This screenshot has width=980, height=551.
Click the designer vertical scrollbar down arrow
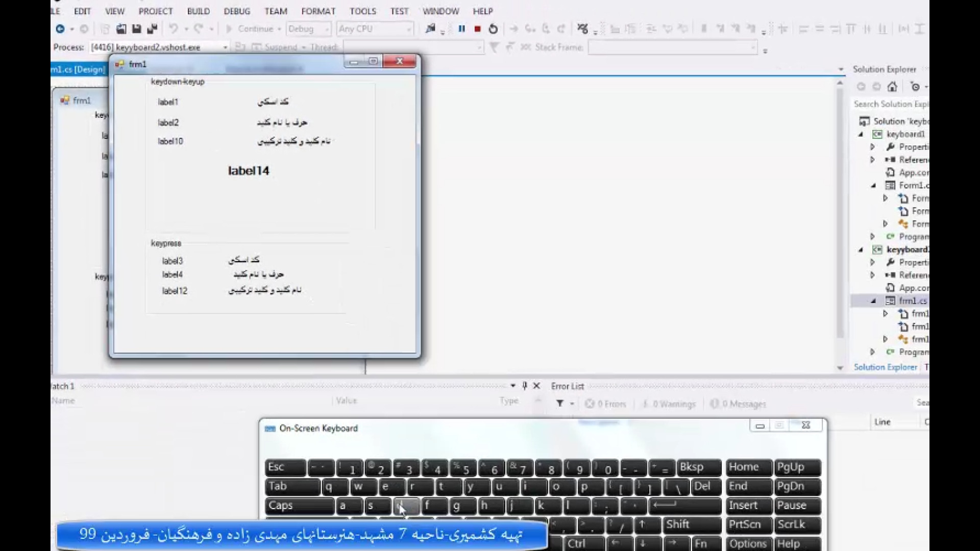pos(840,368)
